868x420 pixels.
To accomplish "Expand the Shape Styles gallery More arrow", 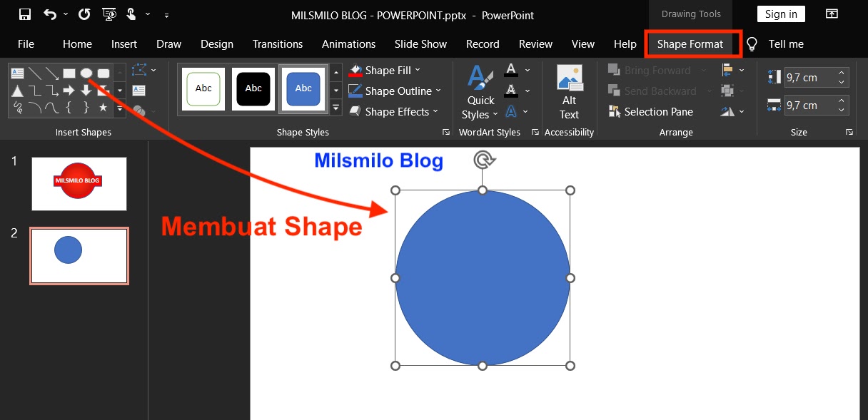I will pyautogui.click(x=335, y=108).
